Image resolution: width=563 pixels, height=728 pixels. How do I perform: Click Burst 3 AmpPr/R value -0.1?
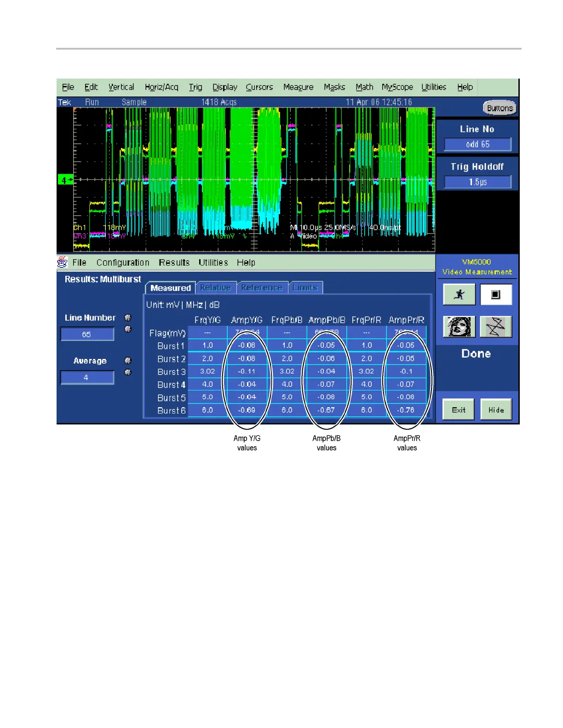click(x=406, y=371)
